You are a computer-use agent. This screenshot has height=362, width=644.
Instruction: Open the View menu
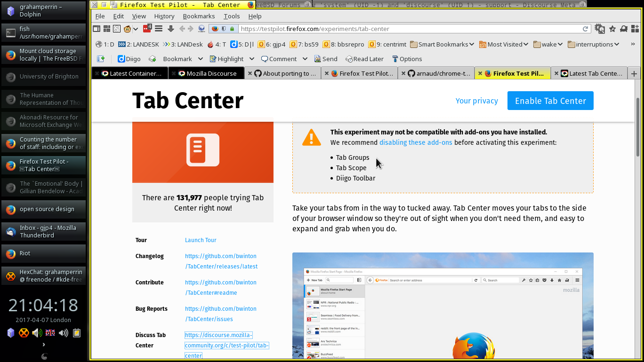(139, 16)
